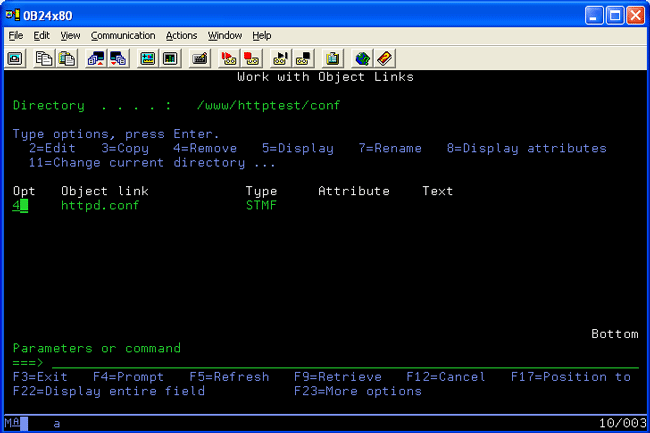Open the keyboard remap icon
Image resolution: width=650 pixels, height=433 pixels.
coord(200,58)
